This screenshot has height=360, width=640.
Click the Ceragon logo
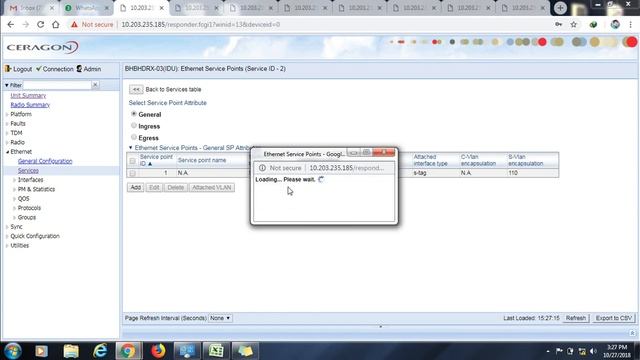[x=42, y=47]
